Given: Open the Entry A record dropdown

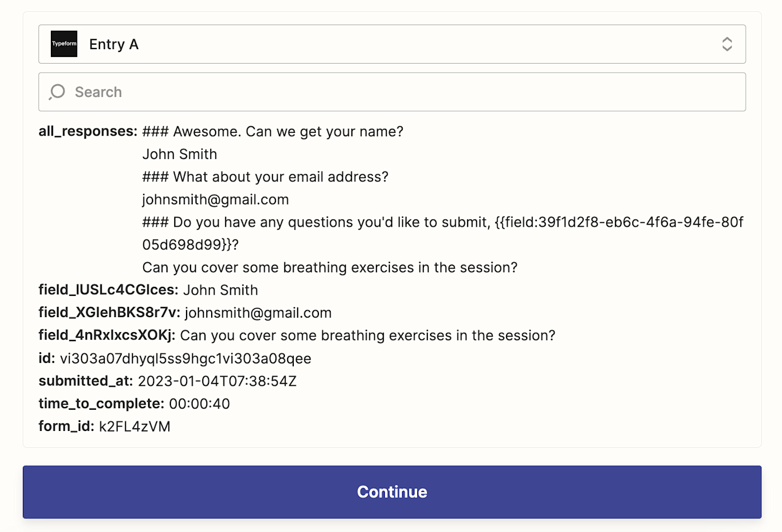Looking at the screenshot, I should [x=391, y=44].
